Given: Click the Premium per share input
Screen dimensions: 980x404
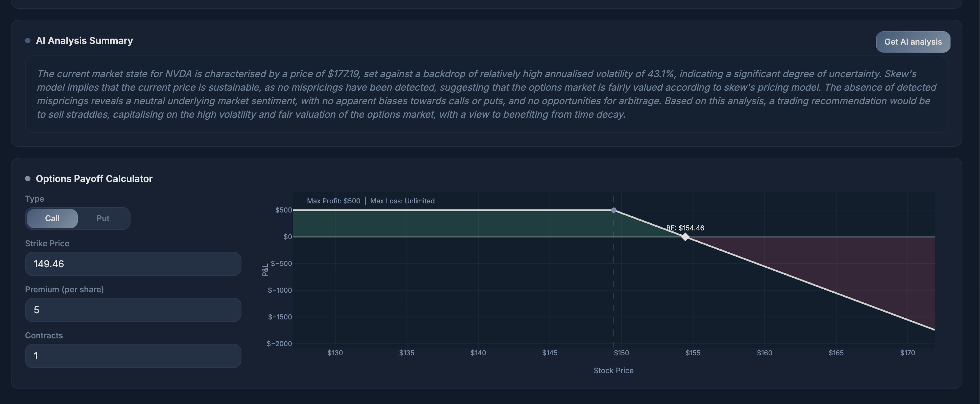Looking at the screenshot, I should pyautogui.click(x=133, y=310).
